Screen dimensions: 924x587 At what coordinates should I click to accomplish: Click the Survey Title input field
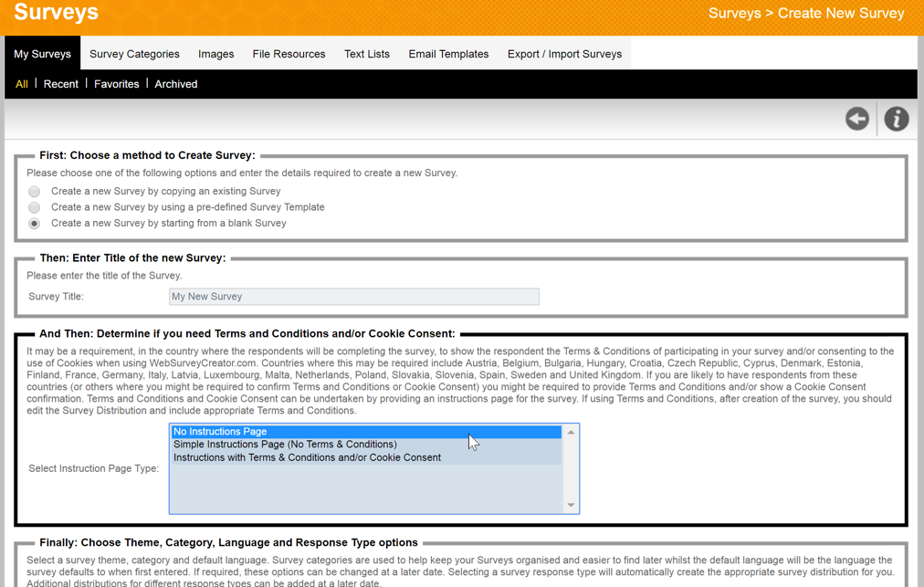[x=353, y=297]
